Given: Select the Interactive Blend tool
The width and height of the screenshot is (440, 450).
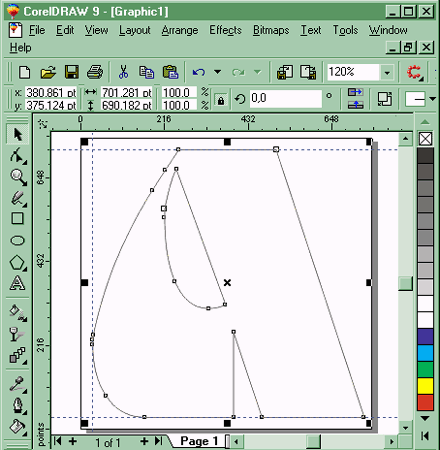Looking at the screenshot, I should [17, 355].
